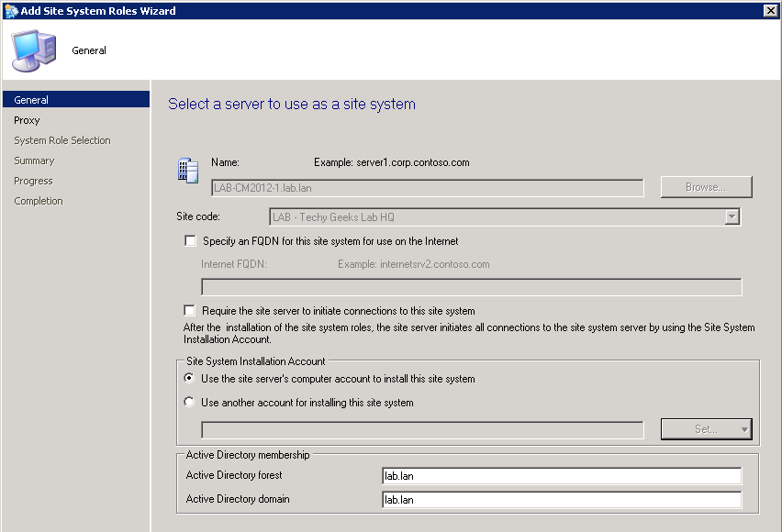The height and width of the screenshot is (532, 782).
Task: Select Use the site server's computer account option
Action: 189,378
